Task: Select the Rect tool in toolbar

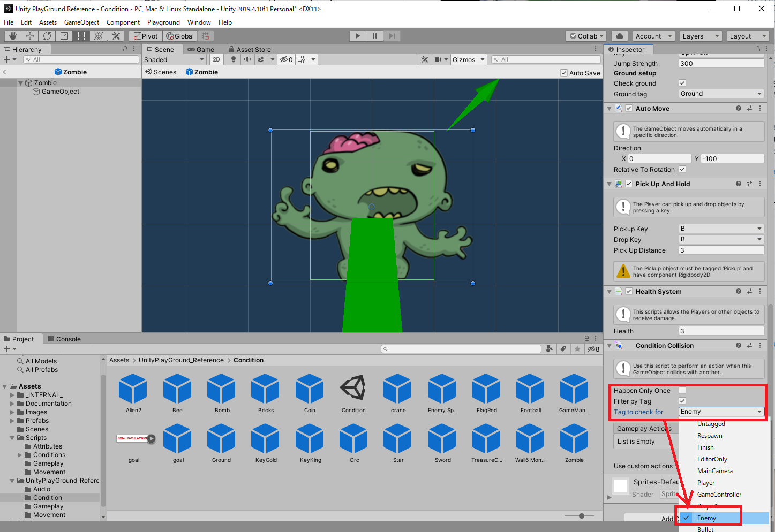Action: click(x=81, y=36)
